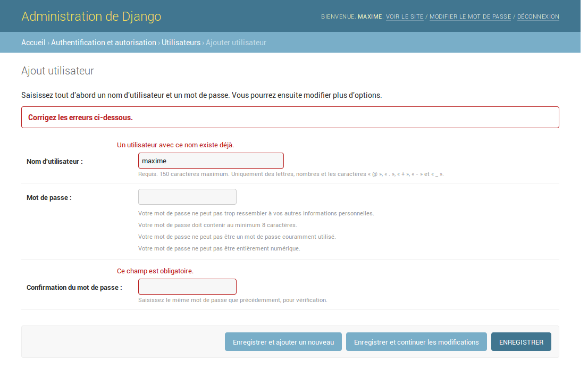The image size is (588, 368).
Task: Click the DÉCONNEXION link
Action: tap(538, 16)
